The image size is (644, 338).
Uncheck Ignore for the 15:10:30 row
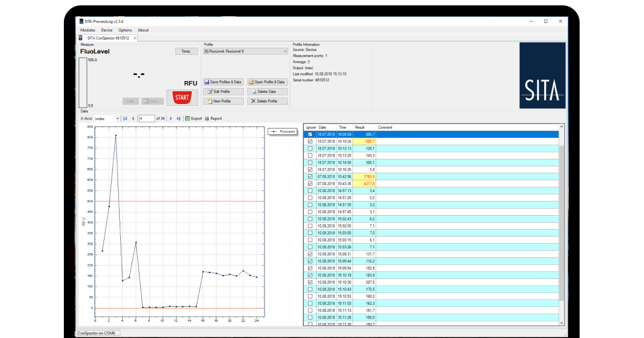coord(310,282)
